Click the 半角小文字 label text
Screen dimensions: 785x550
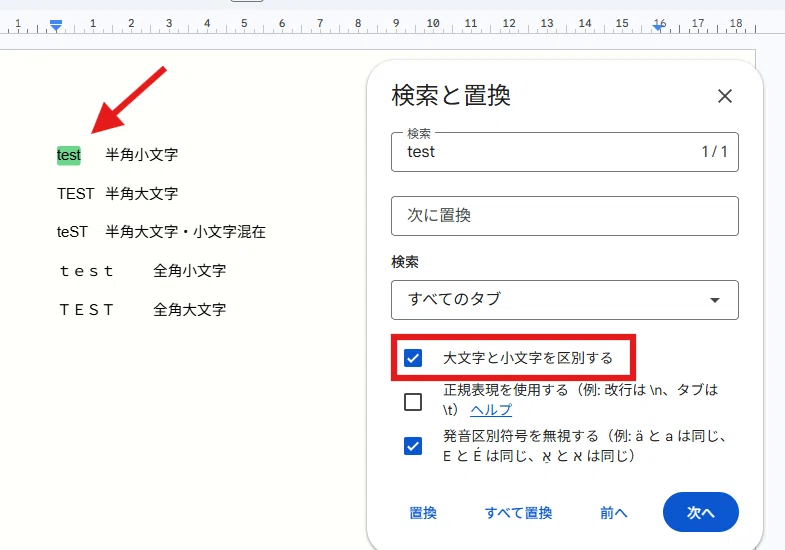(142, 155)
